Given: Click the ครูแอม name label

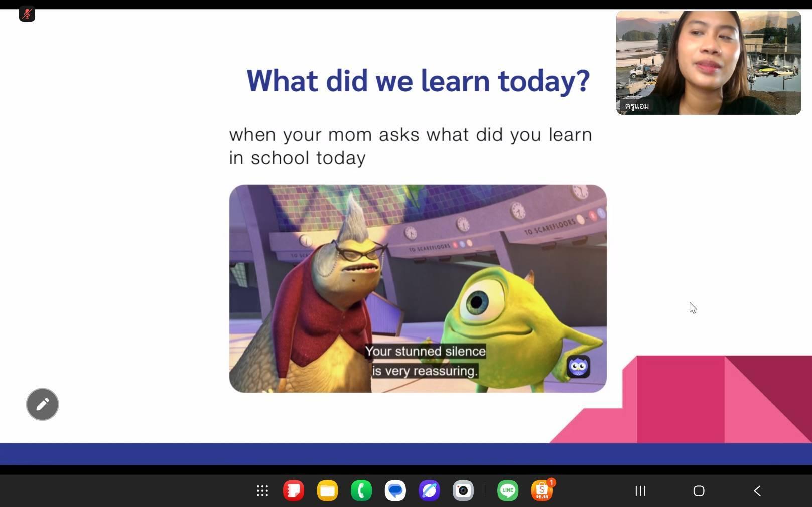Looking at the screenshot, I should [x=637, y=106].
